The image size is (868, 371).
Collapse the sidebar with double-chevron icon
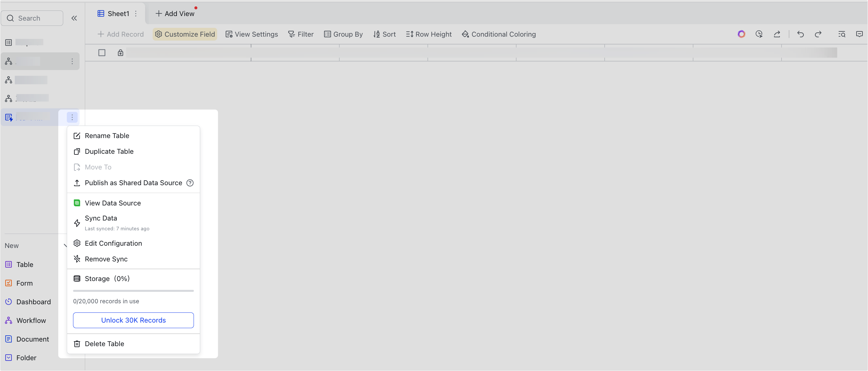(x=74, y=18)
